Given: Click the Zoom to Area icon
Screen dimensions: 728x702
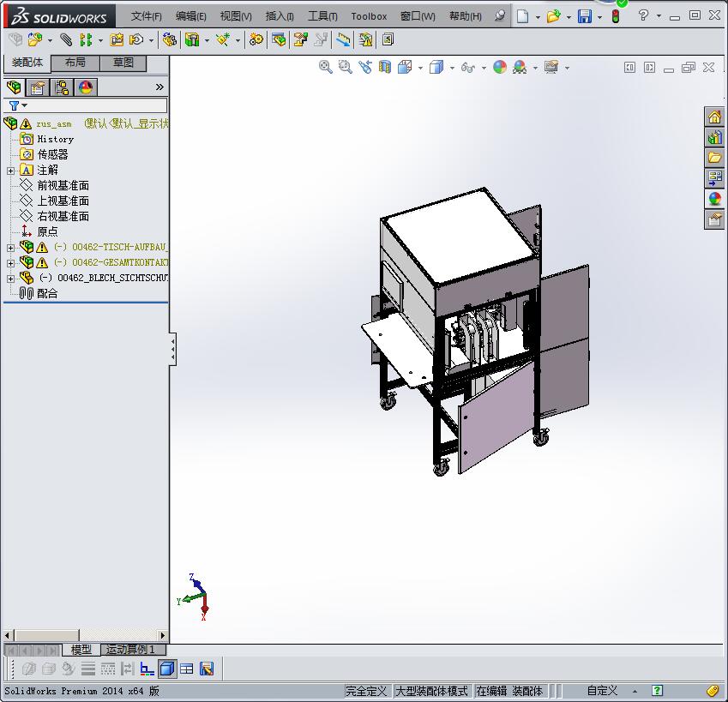Looking at the screenshot, I should coord(345,67).
